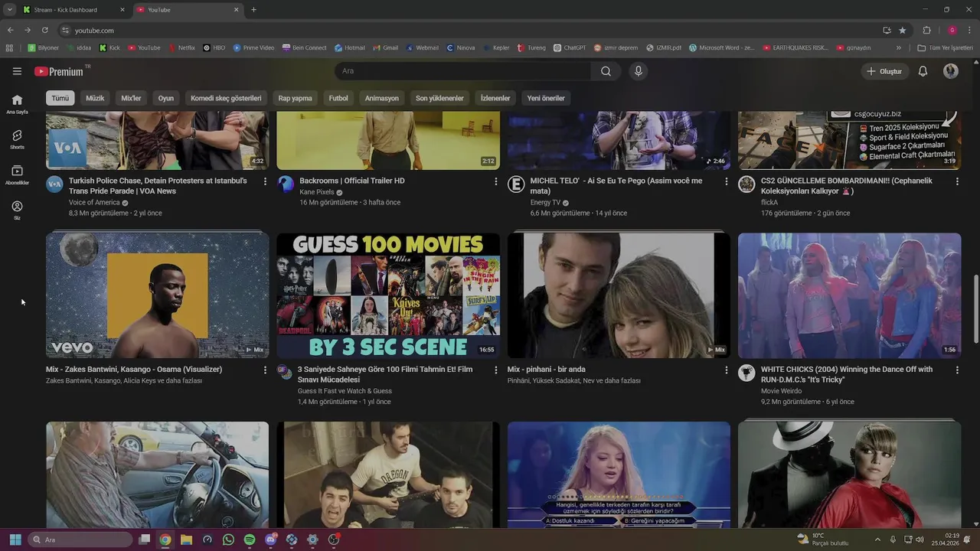Open the Spotify icon in the taskbar
The image size is (980, 551).
[250, 540]
